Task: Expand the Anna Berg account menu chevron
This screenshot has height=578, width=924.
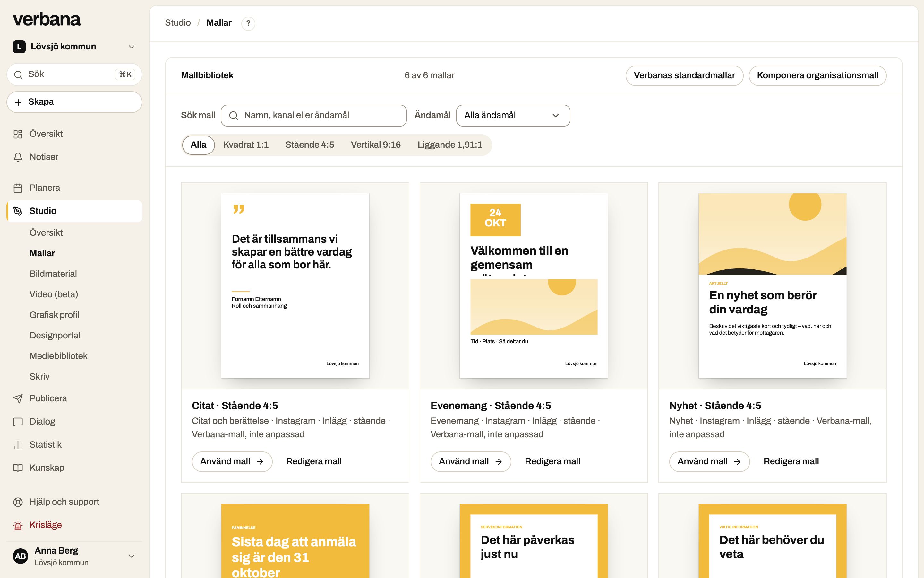Action: [x=131, y=556]
